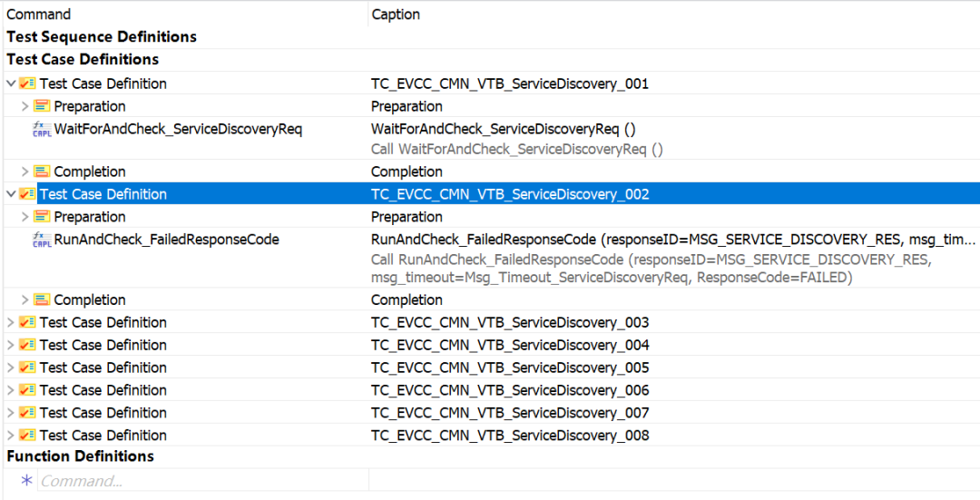
Task: Click the Preparation icon under ServiceDiscovery_001
Action: pos(42,106)
